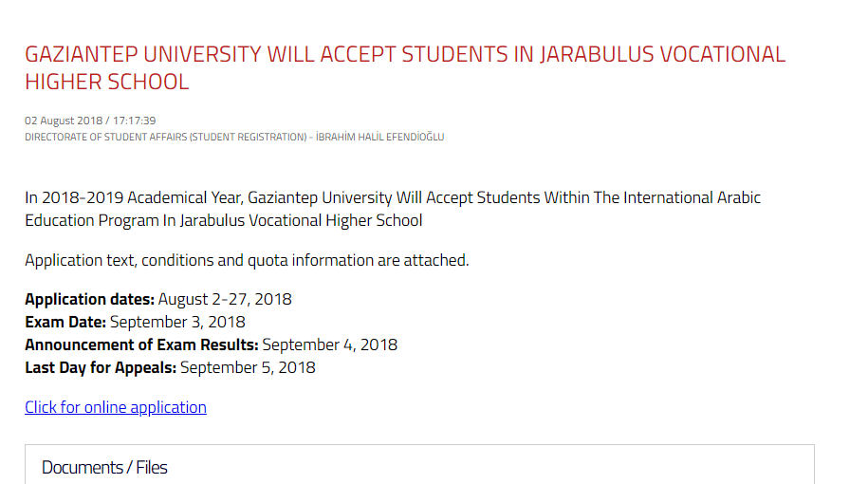Open the 'Click for online application' link
This screenshot has height=484, width=868.
point(116,407)
